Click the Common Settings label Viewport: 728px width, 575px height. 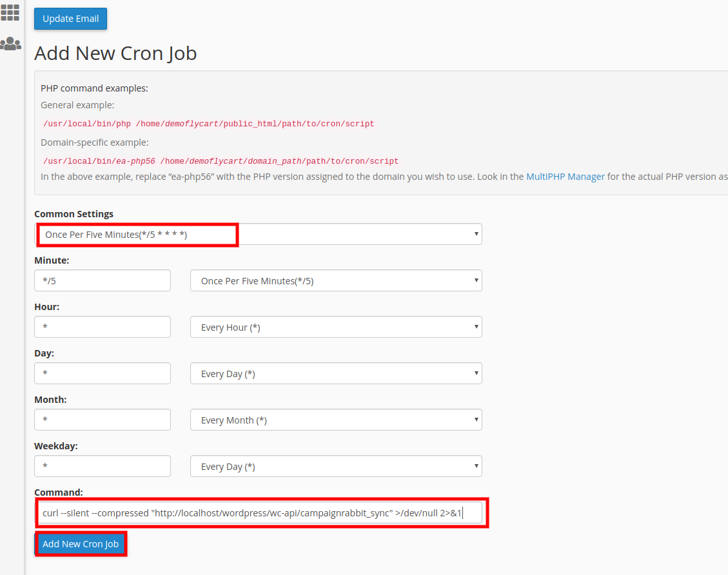pyautogui.click(x=74, y=214)
